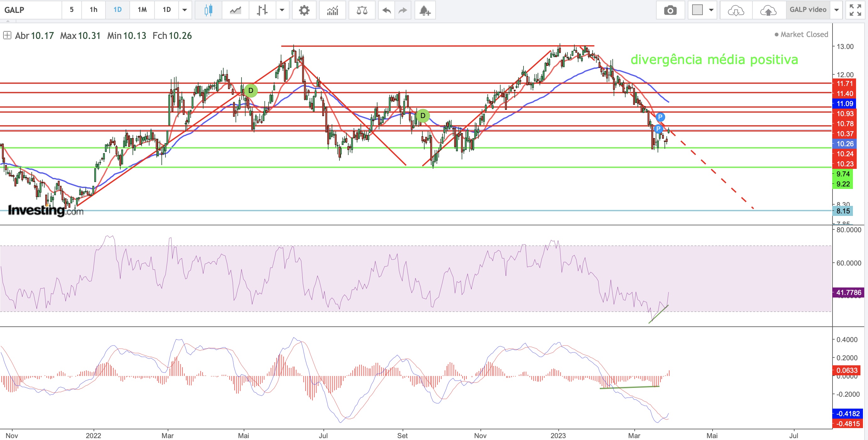Image resolution: width=868 pixels, height=440 pixels.
Task: Open chart settings gear
Action: 304,10
